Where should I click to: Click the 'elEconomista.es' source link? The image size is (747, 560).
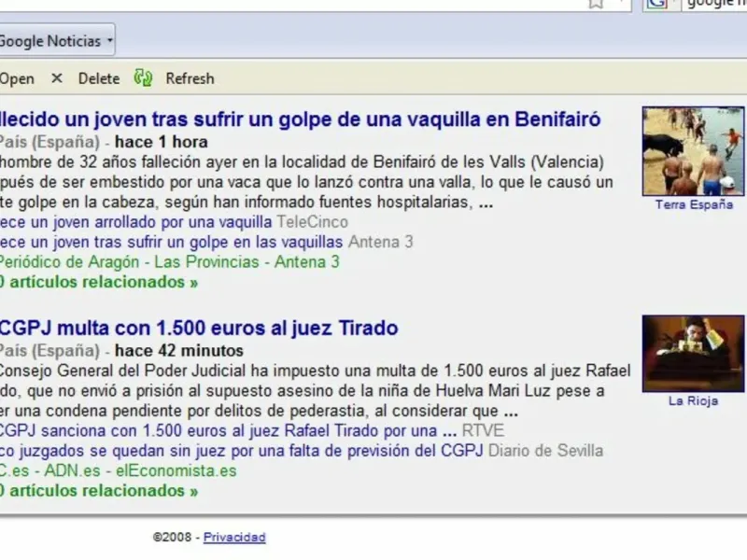coord(176,470)
